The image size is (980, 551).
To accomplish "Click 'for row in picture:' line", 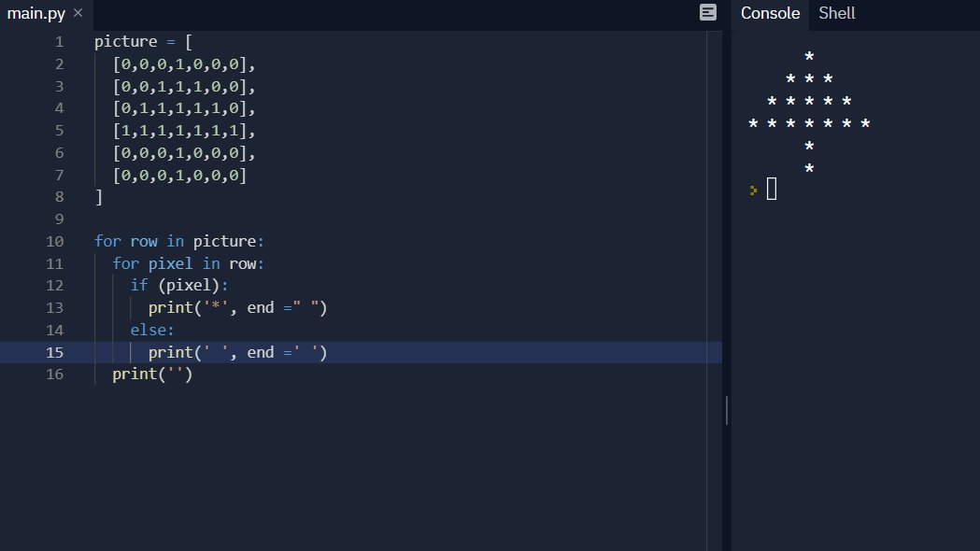I will point(179,241).
